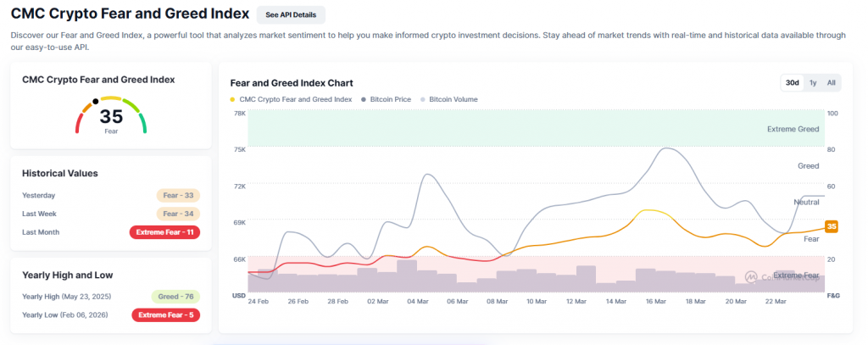Screen dimensions: 868x345
Task: Click Yearly Low Extreme Fear - 5 badge
Action: point(166,315)
